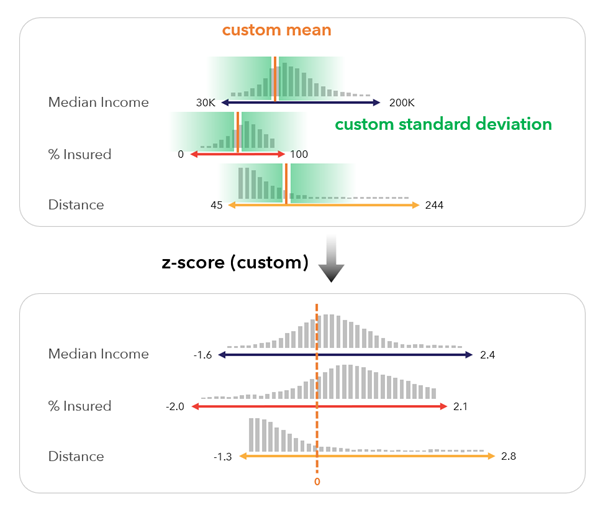Click the '2.1' z-score value for % Insured

pyautogui.click(x=460, y=407)
